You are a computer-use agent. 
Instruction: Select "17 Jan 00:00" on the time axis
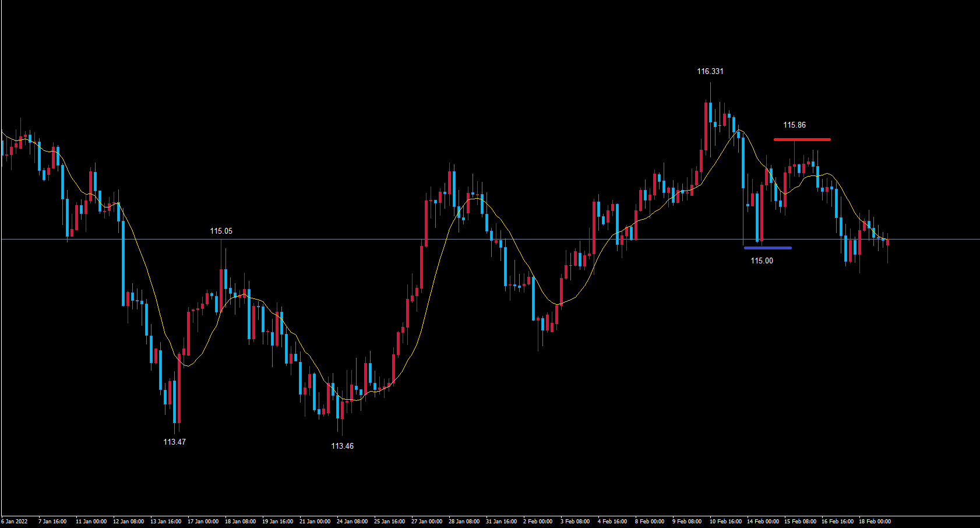(x=203, y=522)
